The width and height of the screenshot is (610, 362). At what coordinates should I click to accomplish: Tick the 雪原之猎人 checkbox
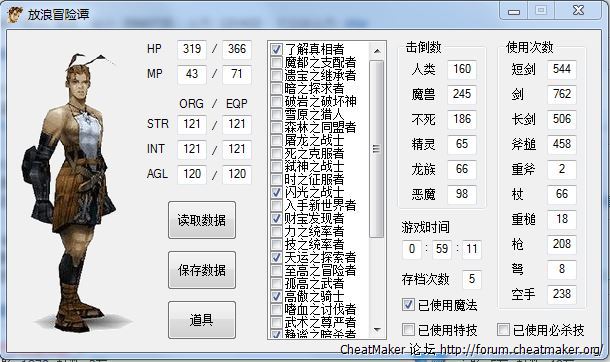pos(276,114)
